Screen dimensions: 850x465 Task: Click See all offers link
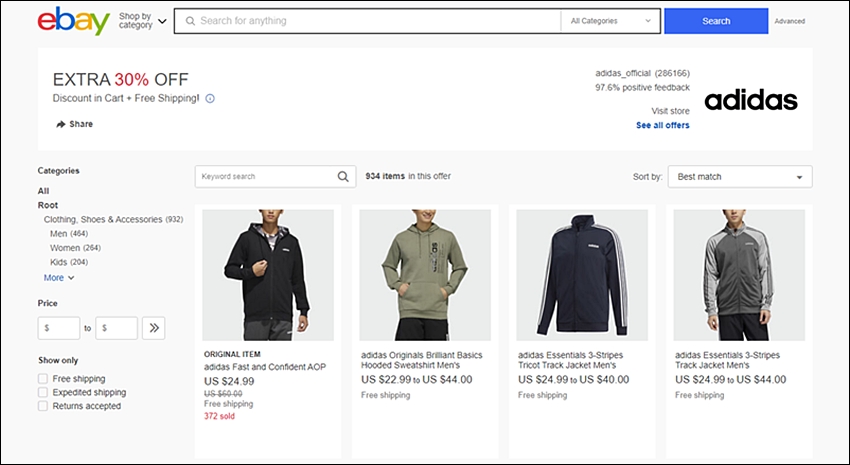click(x=662, y=125)
